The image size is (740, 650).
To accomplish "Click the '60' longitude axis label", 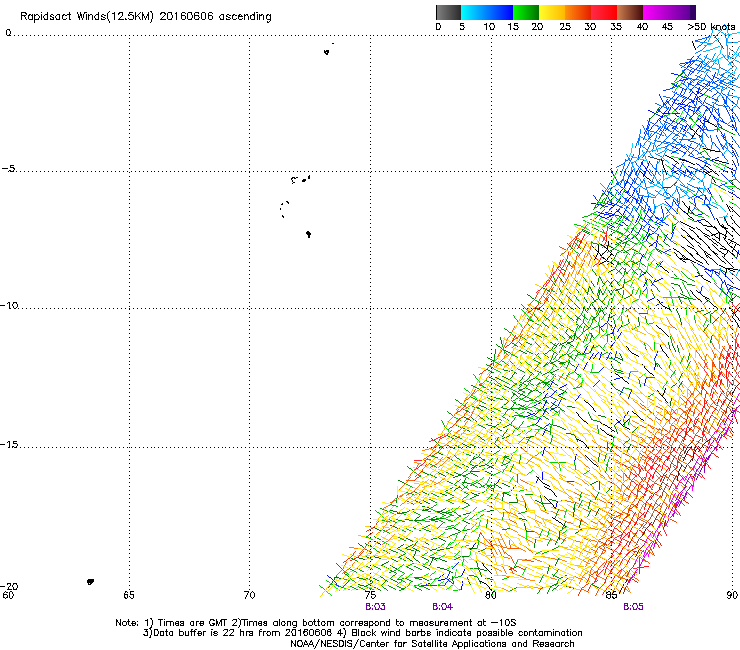I will tap(8, 595).
